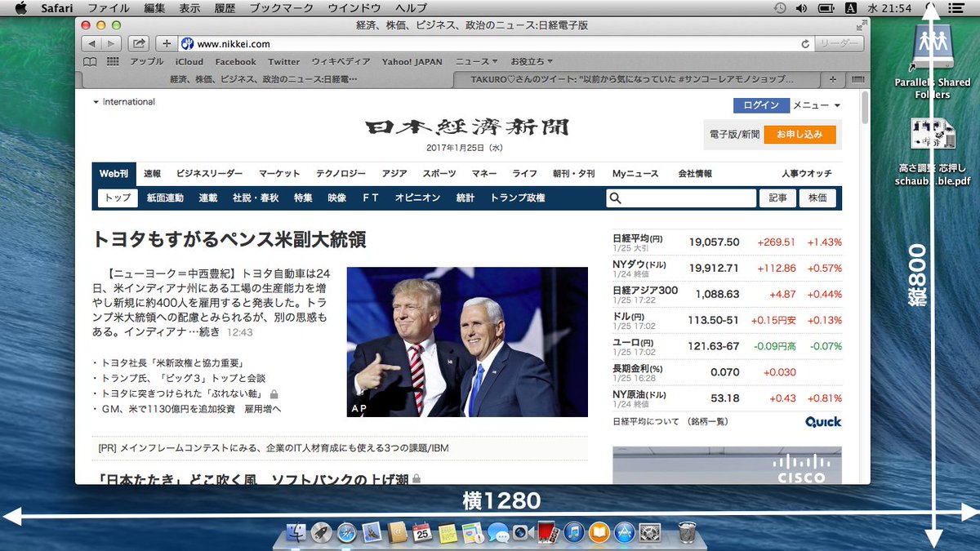The height and width of the screenshot is (551, 980).
Task: Select the マーケット navigation tab
Action: [279, 174]
